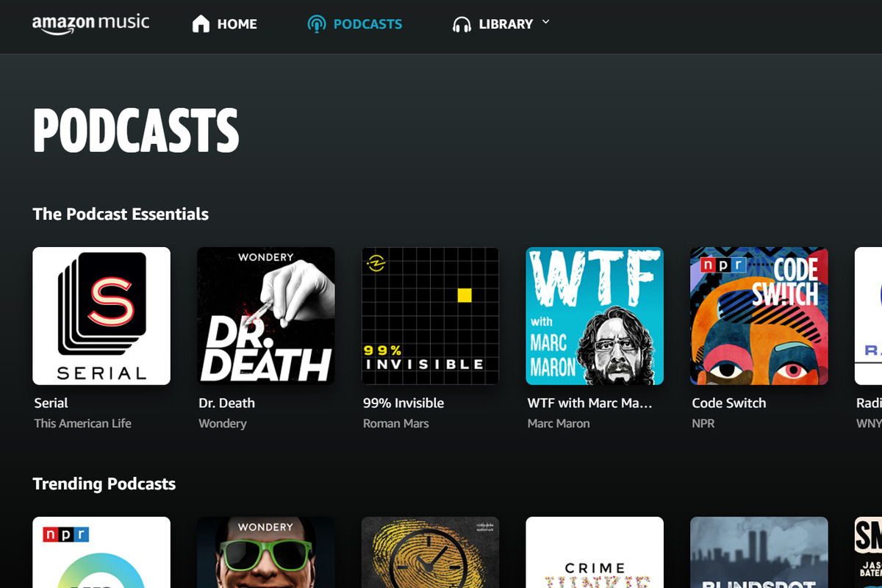Open the Blindspot trending podcast cover
Screen dimensions: 882x588
(x=759, y=552)
